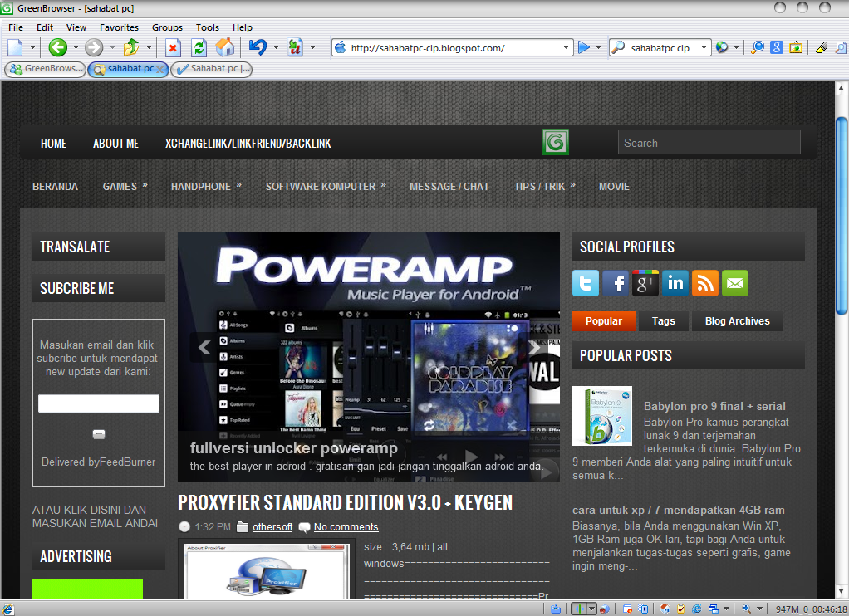Click the New blank page toolbar icon
Image resolution: width=849 pixels, height=616 pixels.
tap(15, 47)
